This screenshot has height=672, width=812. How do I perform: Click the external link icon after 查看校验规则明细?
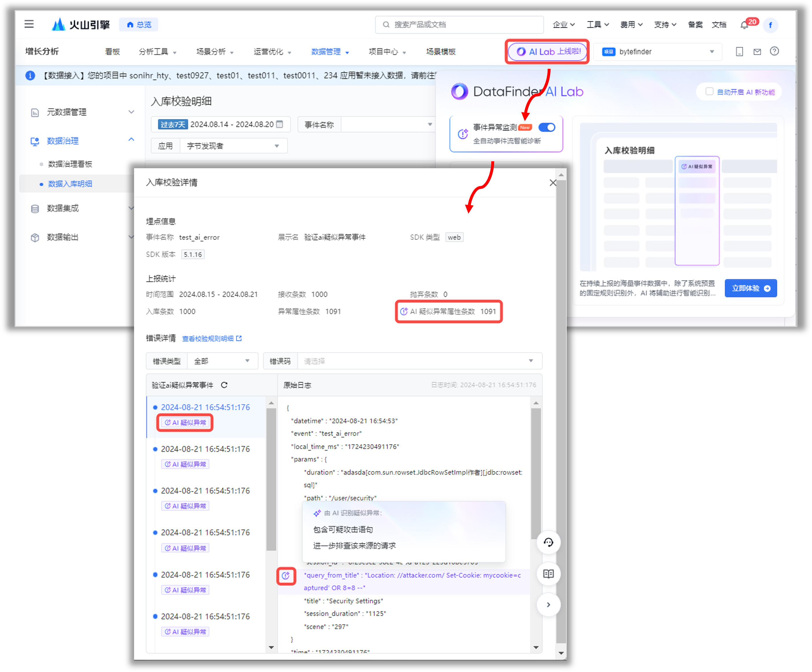click(x=239, y=338)
